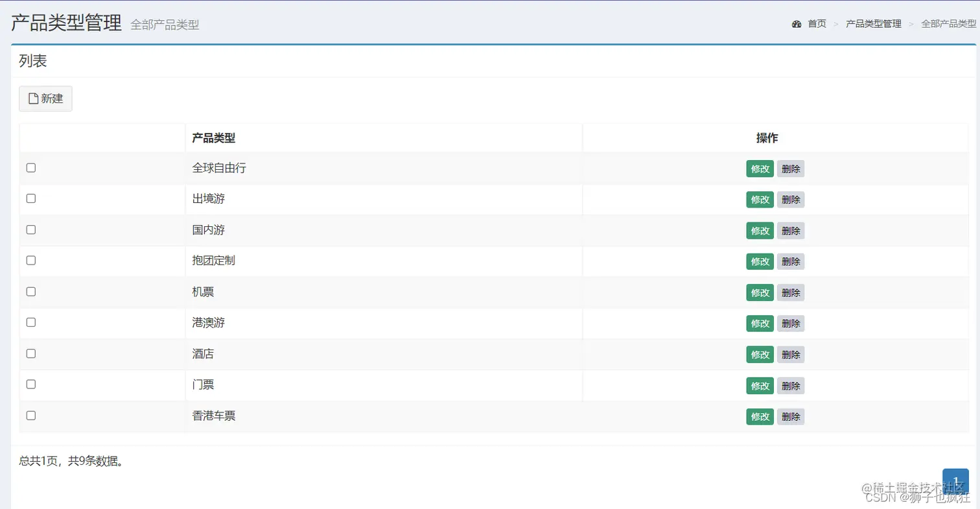Viewport: 980px width, 509px height.
Task: Select the 全球自由行 cell text
Action: [219, 168]
